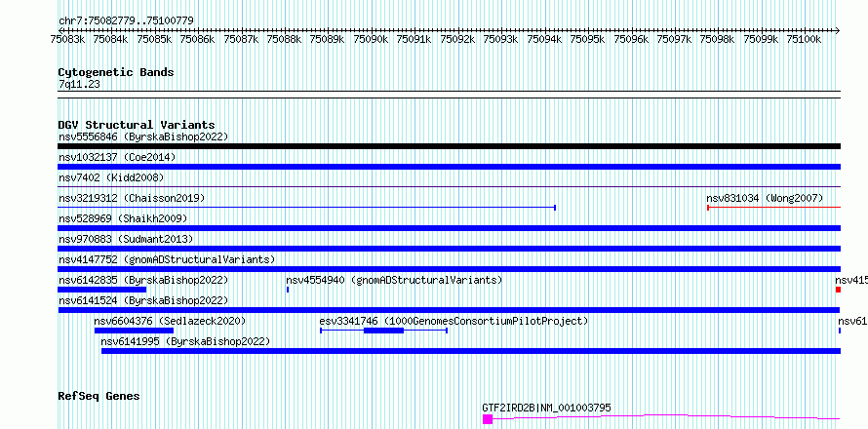Open nsv3219312 (Chaisson2019) label
The height and width of the screenshot is (429, 868).
coord(132,198)
